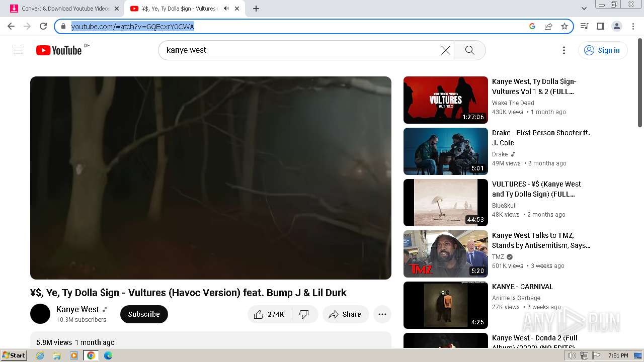Open YouTube settings three-dot menu

coord(564,50)
